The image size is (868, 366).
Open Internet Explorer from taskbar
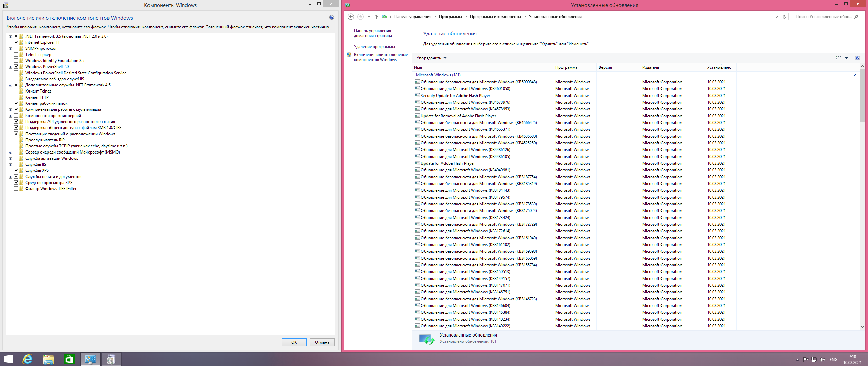pos(27,359)
